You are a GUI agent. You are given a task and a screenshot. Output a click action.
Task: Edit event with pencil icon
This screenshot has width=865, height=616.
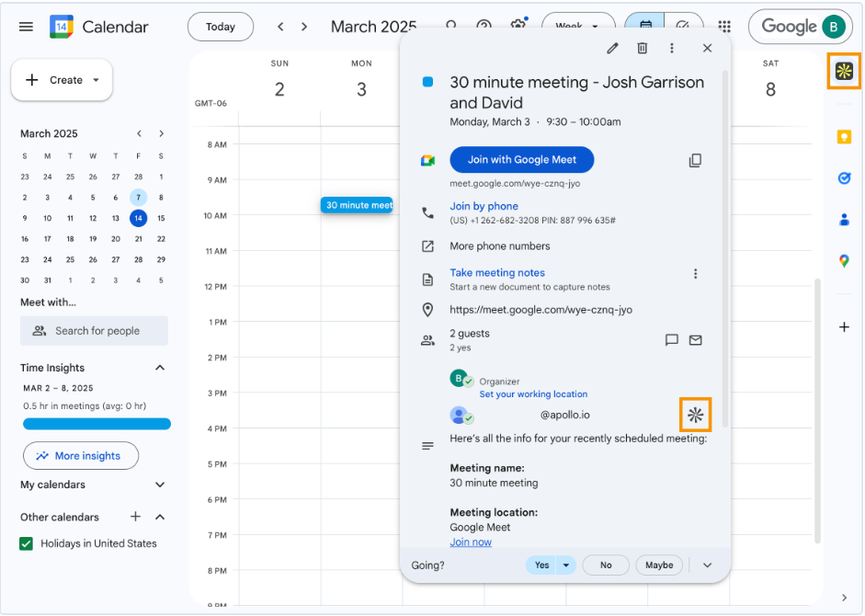pyautogui.click(x=612, y=48)
